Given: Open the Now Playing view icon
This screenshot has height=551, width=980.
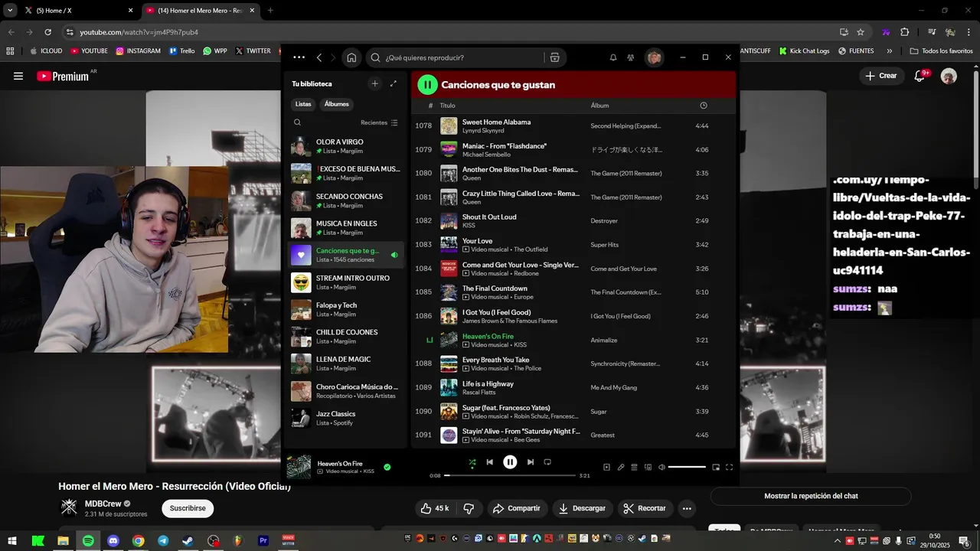Looking at the screenshot, I should pos(606,467).
